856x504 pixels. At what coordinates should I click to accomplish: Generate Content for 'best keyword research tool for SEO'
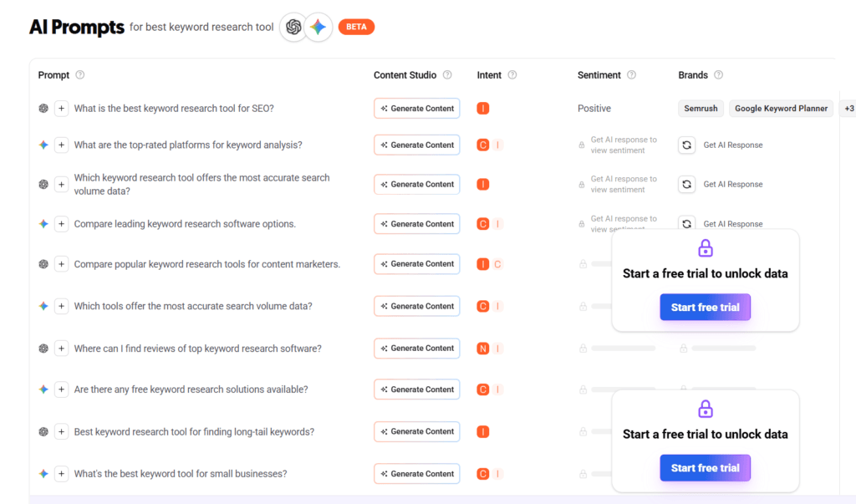(417, 108)
